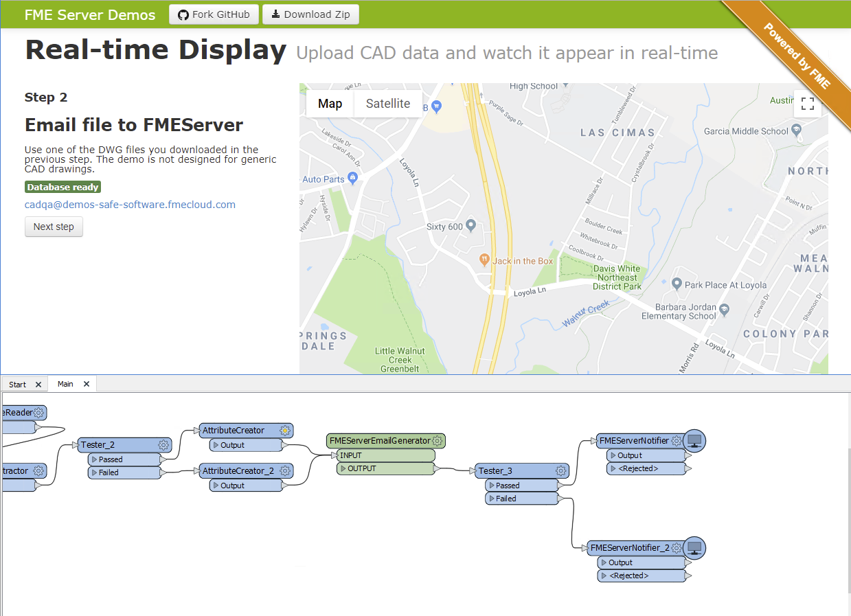Toggle the AttributeCreator gear icon

[x=285, y=430]
